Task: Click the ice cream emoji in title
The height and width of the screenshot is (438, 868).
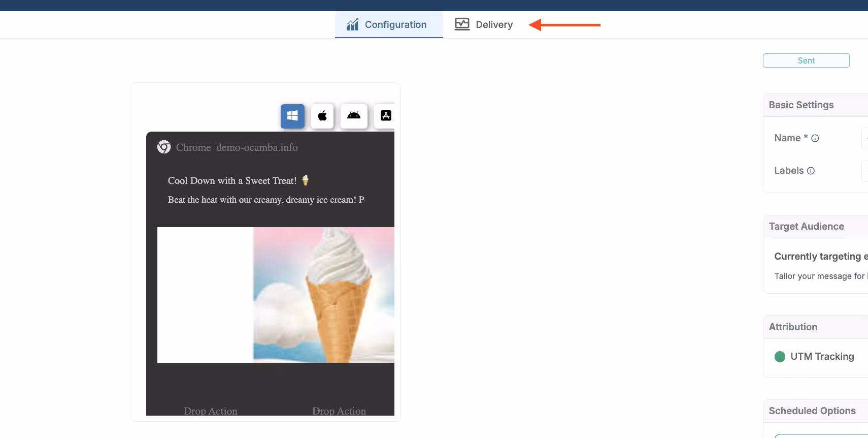Action: tap(305, 180)
